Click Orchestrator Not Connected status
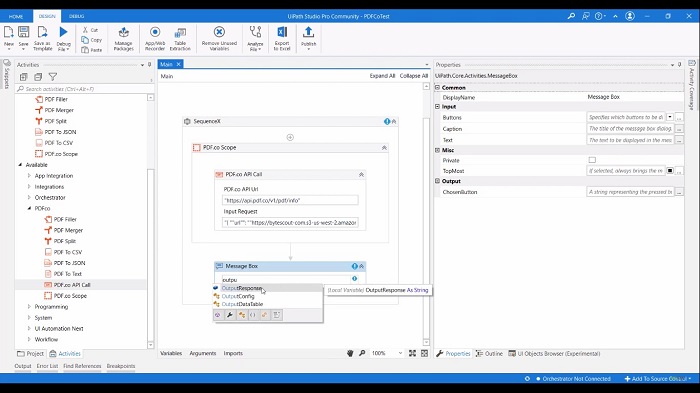 [x=573, y=379]
